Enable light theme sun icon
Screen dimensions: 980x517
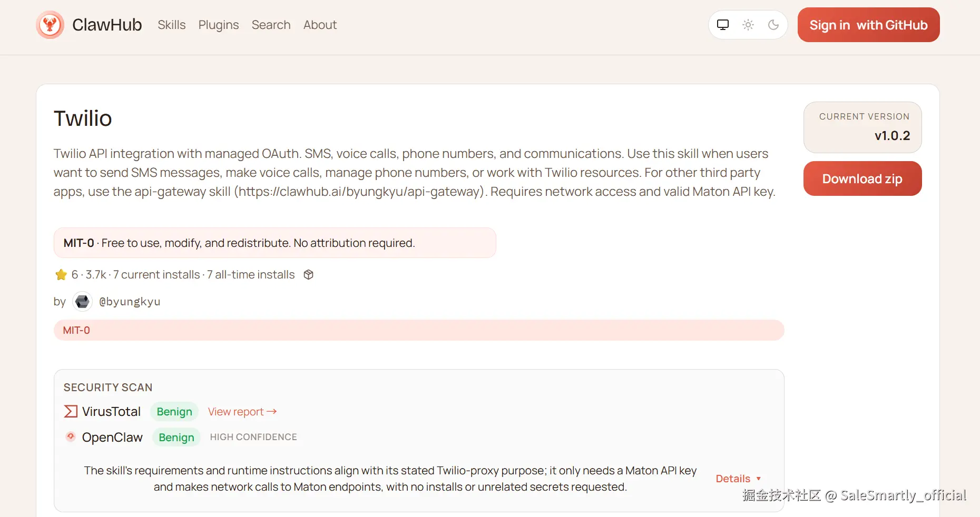point(748,25)
